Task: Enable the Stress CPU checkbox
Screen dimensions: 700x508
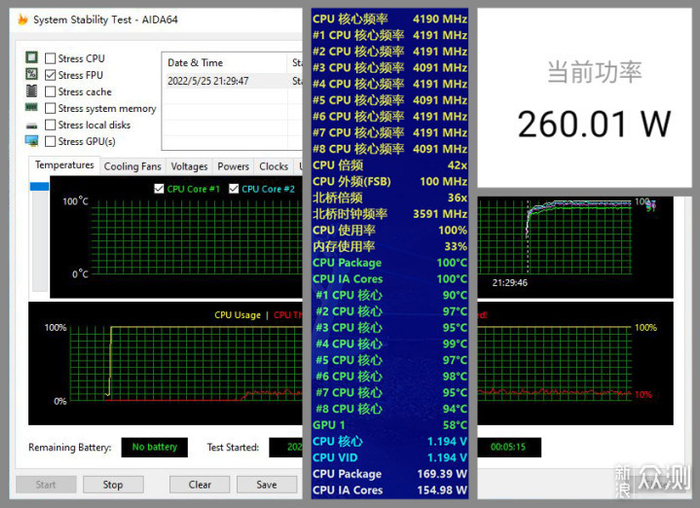Action: pyautogui.click(x=50, y=58)
